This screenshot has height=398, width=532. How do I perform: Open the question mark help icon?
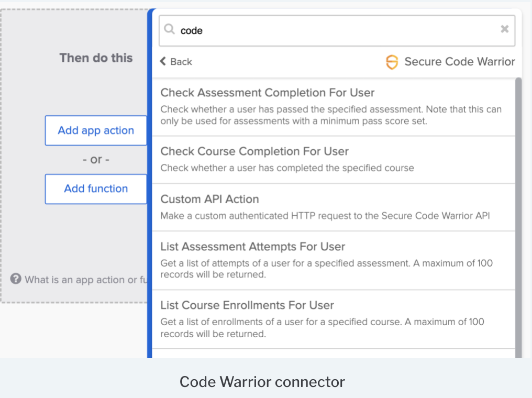[16, 279]
